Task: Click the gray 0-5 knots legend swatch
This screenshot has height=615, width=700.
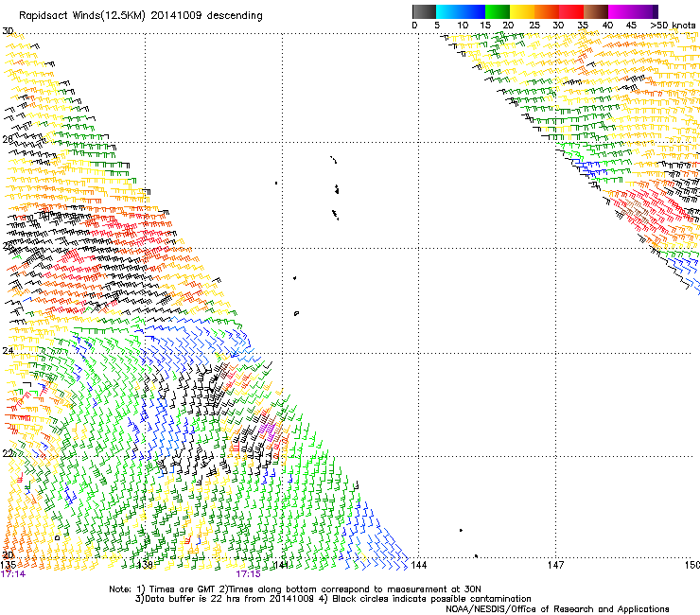Action: (424, 11)
